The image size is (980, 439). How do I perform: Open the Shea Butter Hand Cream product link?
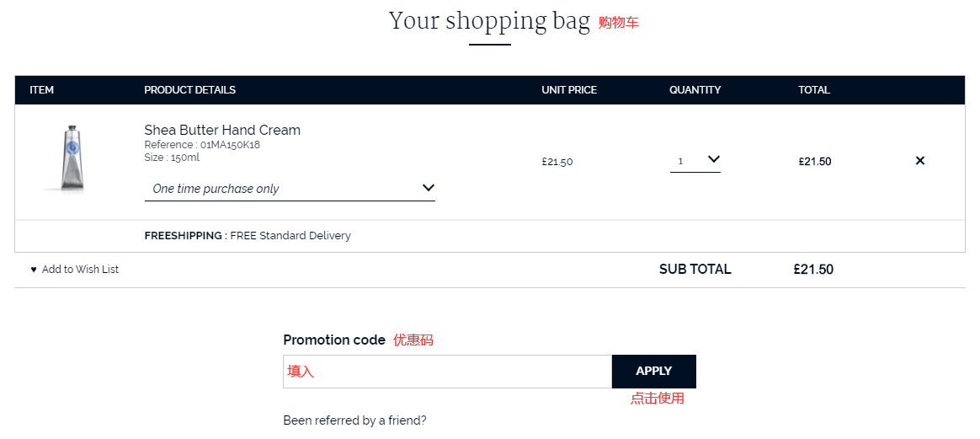222,130
